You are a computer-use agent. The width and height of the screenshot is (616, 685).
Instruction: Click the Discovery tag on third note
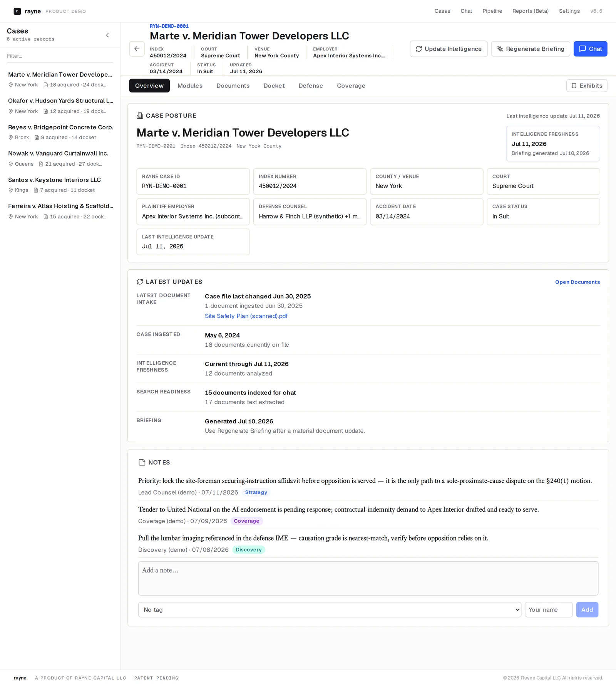pos(248,550)
